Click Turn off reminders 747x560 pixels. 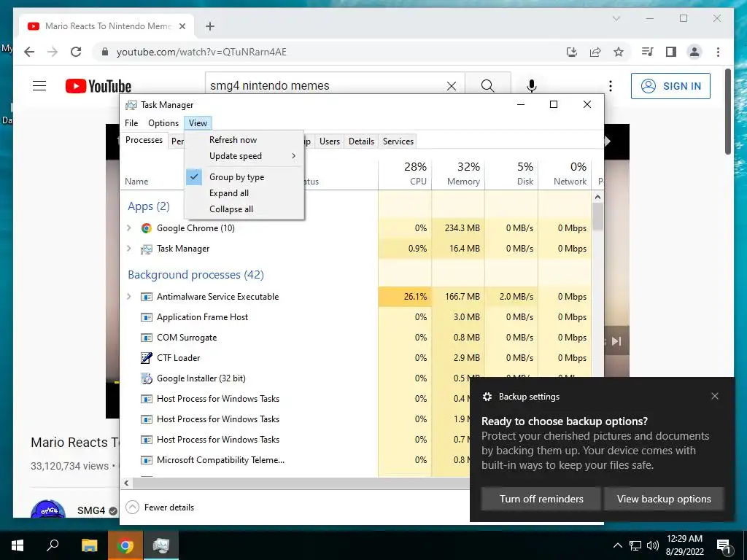click(x=541, y=499)
